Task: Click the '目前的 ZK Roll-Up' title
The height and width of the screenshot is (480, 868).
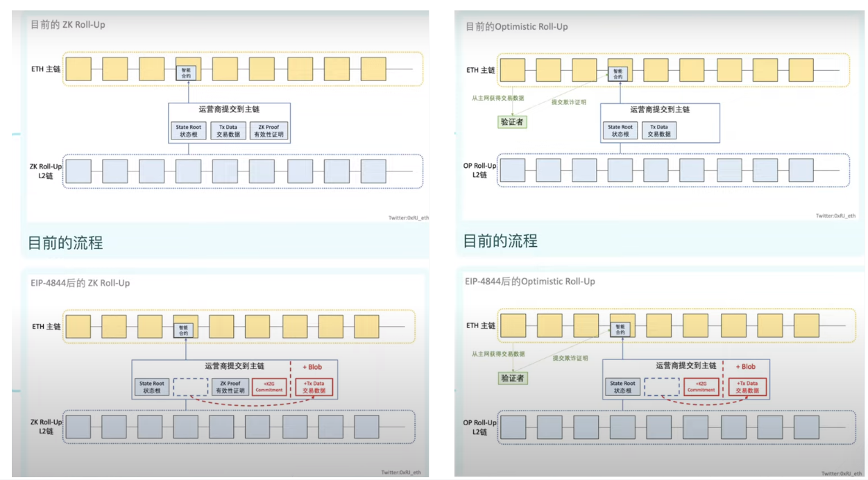Action: tap(67, 25)
